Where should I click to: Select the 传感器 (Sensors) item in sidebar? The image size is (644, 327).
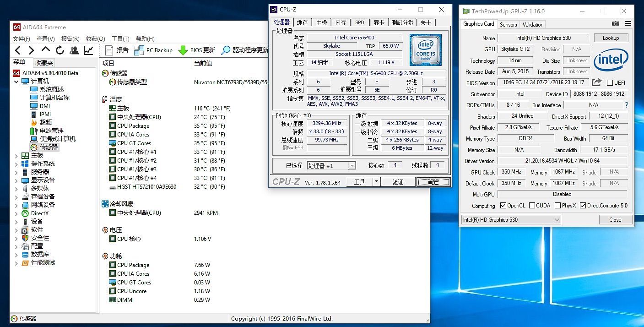click(48, 147)
